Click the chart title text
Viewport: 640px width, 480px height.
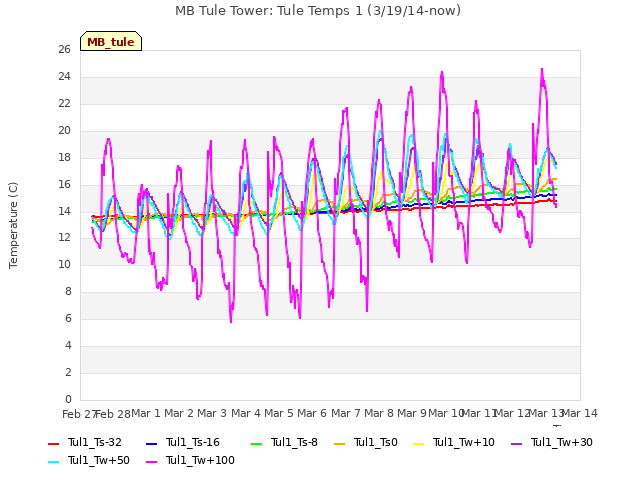(x=318, y=11)
